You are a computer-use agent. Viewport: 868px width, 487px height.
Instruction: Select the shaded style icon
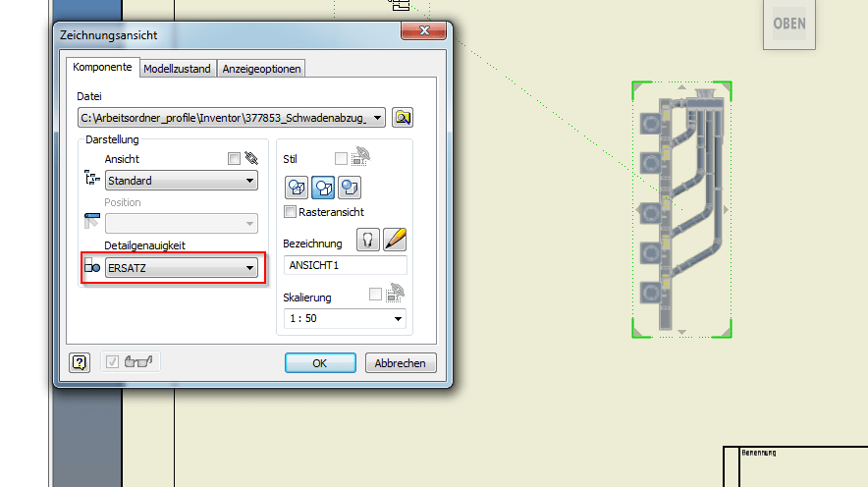pyautogui.click(x=350, y=188)
